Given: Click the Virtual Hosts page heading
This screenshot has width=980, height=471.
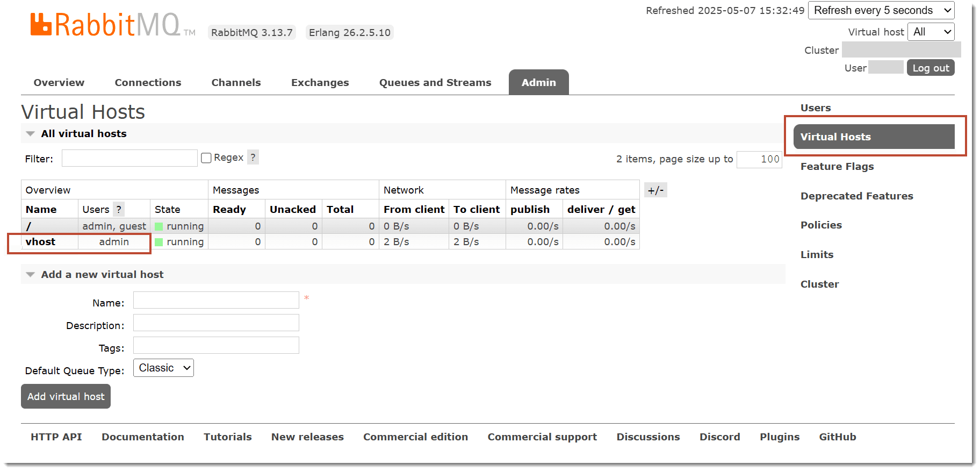Looking at the screenshot, I should (x=83, y=112).
